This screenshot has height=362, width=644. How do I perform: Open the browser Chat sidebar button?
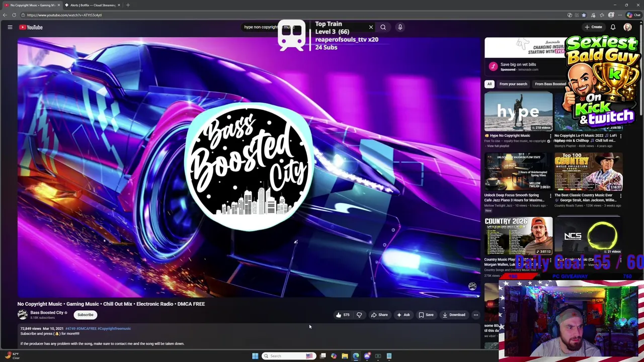(633, 15)
